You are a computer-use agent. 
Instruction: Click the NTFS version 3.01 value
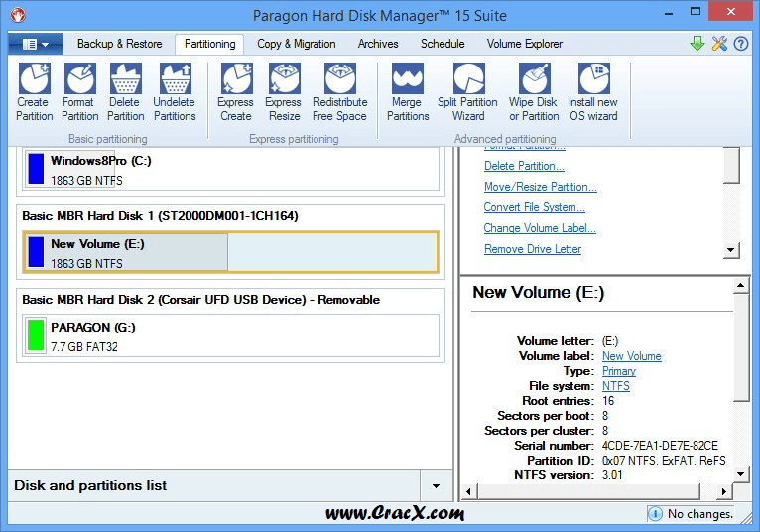point(612,475)
